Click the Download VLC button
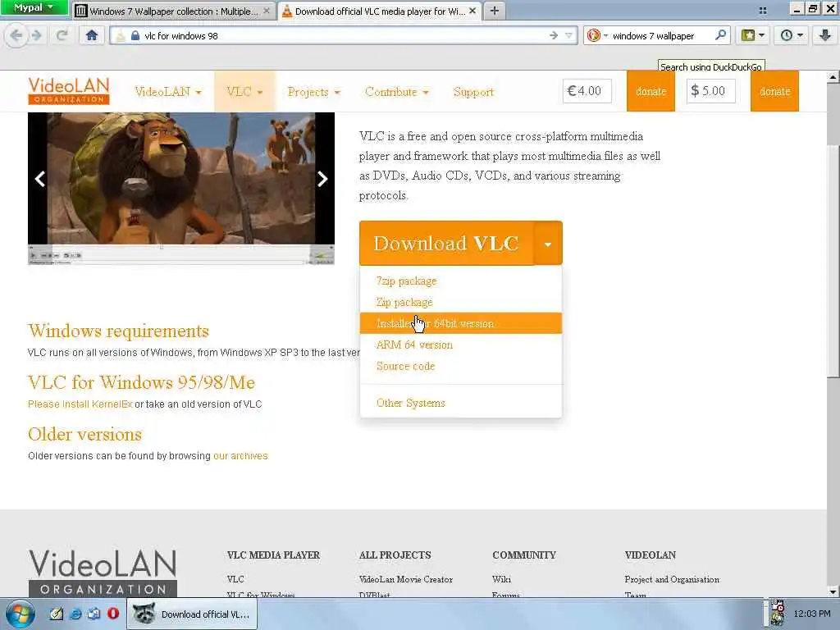This screenshot has height=630, width=840. click(446, 243)
